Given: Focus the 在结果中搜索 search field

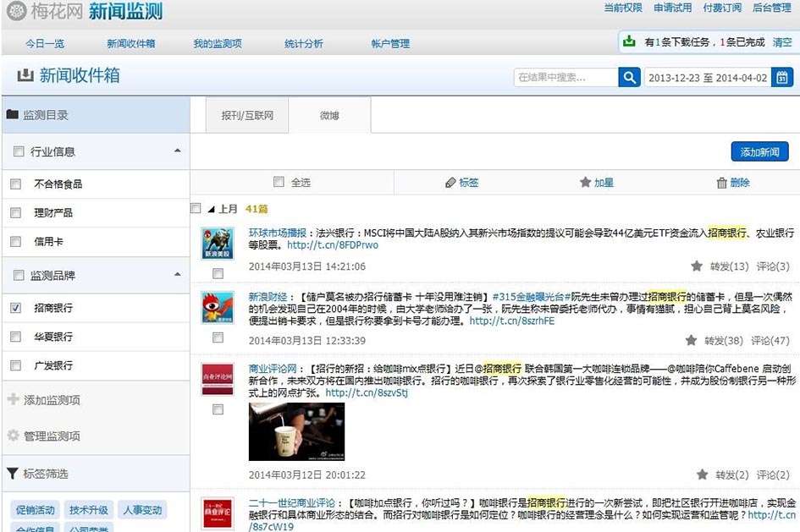Looking at the screenshot, I should 566,78.
